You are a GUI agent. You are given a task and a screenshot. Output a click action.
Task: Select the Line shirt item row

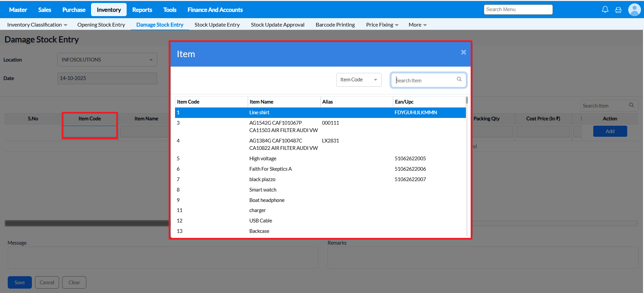(320, 113)
